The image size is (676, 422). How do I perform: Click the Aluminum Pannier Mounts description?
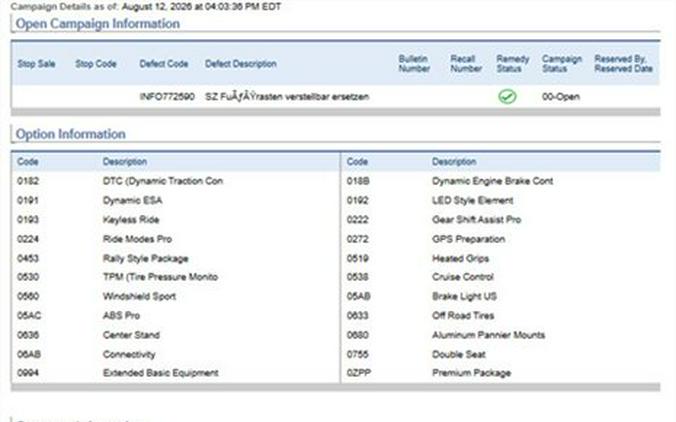[488, 335]
